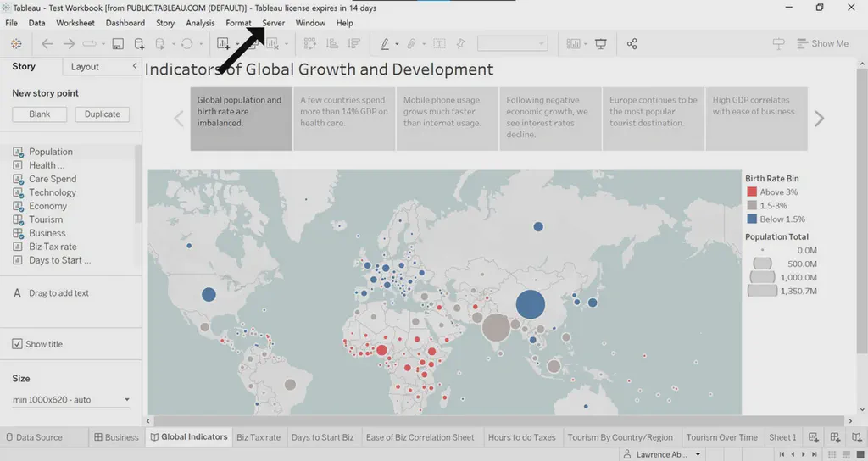The height and width of the screenshot is (461, 868).
Task: Click the Save icon in the toolbar
Action: [x=118, y=44]
